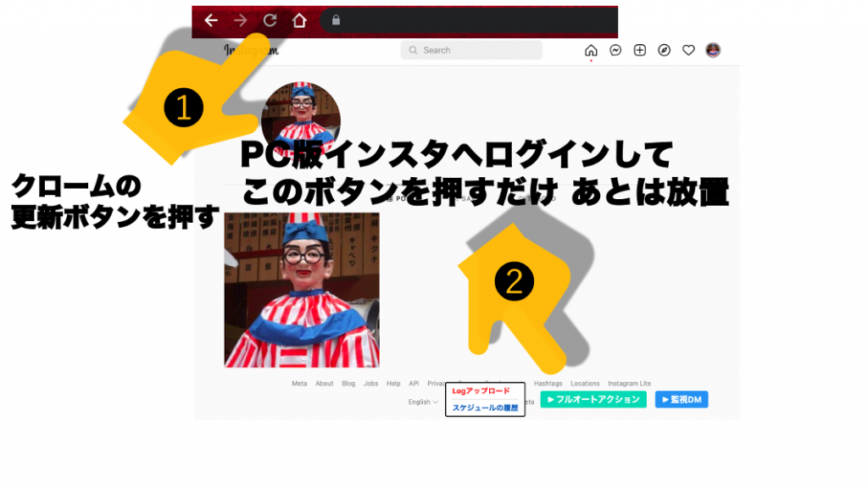Open the profile avatar menu in the navbar
Viewport: 868px width, 488px height.
click(x=713, y=50)
